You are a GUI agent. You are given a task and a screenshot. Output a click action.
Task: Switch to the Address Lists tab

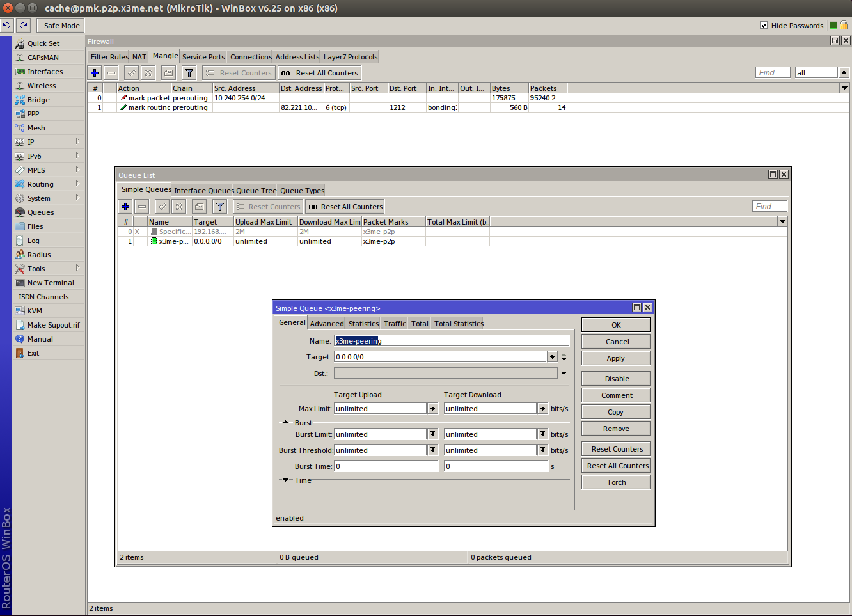297,57
